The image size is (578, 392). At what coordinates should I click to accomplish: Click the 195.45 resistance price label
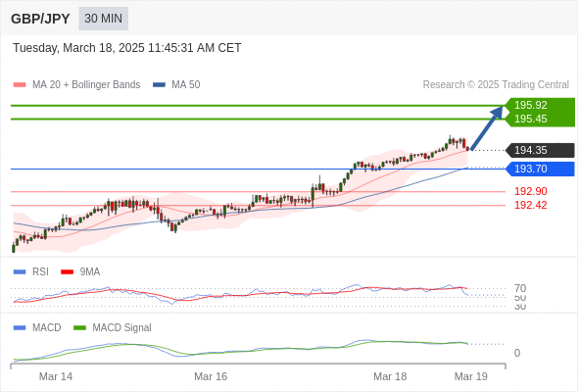531,119
